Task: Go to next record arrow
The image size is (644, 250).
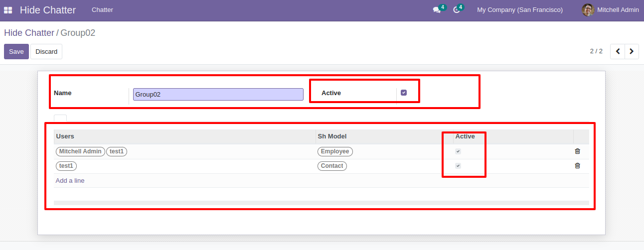Action: click(632, 51)
